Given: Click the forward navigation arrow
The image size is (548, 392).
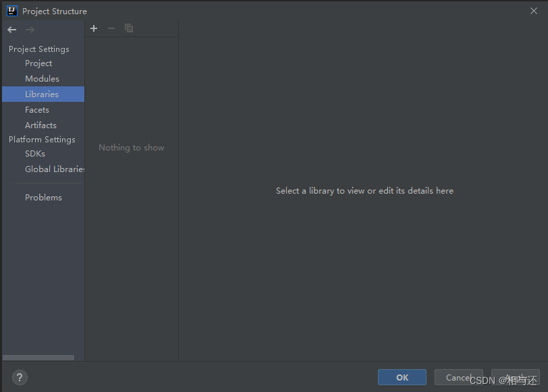Looking at the screenshot, I should point(30,30).
